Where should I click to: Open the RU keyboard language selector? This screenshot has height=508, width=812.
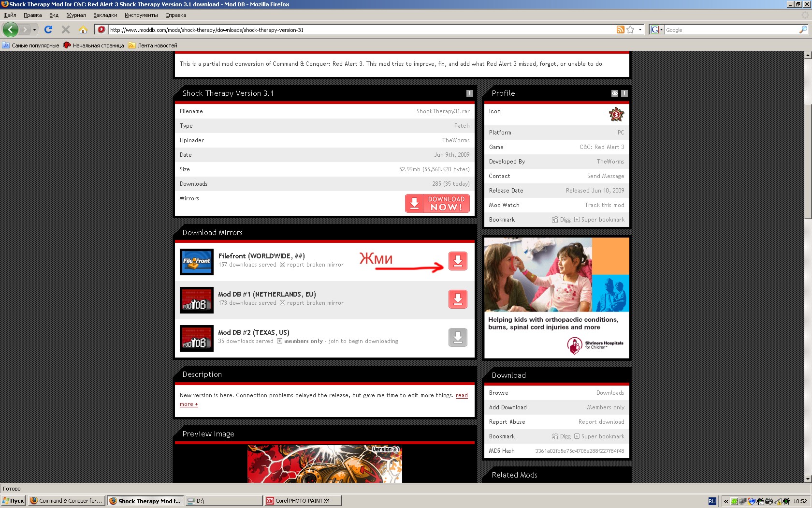click(712, 501)
